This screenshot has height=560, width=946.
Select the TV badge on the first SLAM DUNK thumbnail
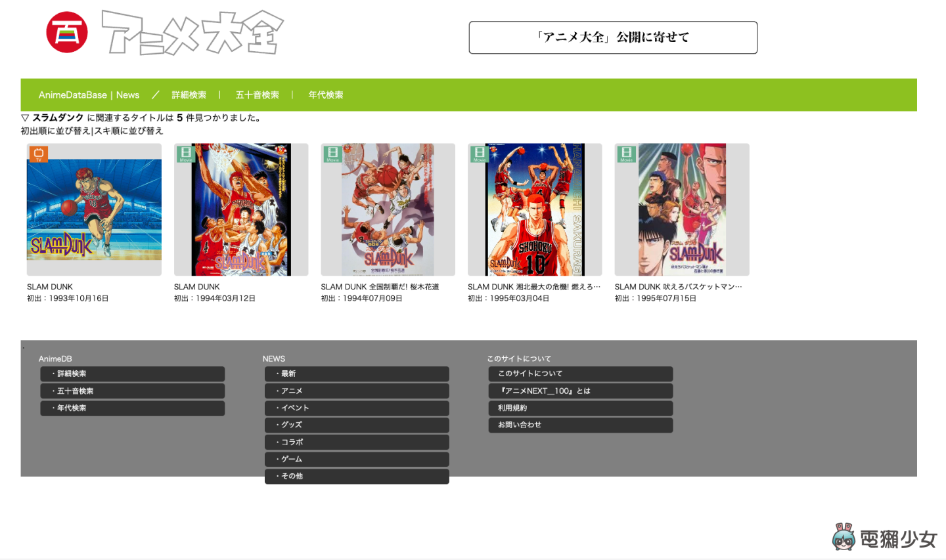(x=39, y=154)
